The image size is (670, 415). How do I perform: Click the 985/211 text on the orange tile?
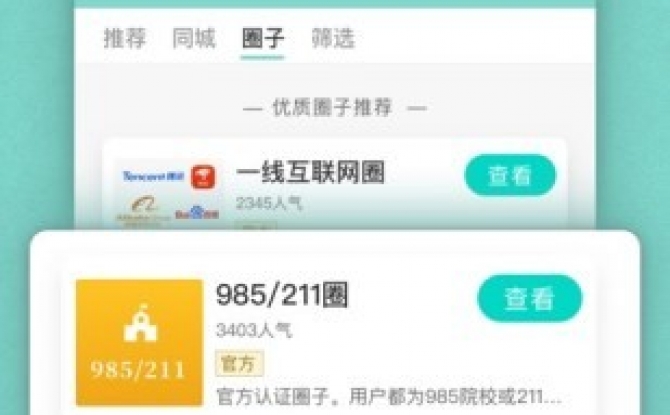coord(138,370)
